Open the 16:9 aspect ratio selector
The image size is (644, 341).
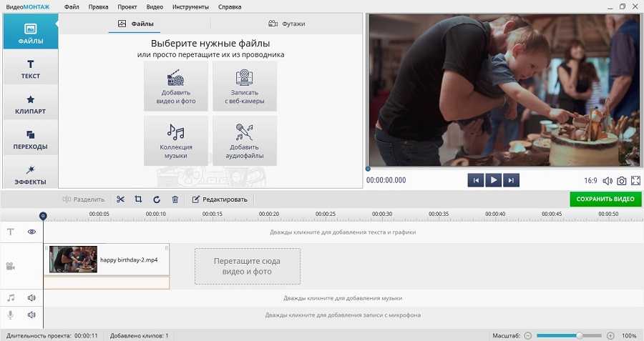591,181
